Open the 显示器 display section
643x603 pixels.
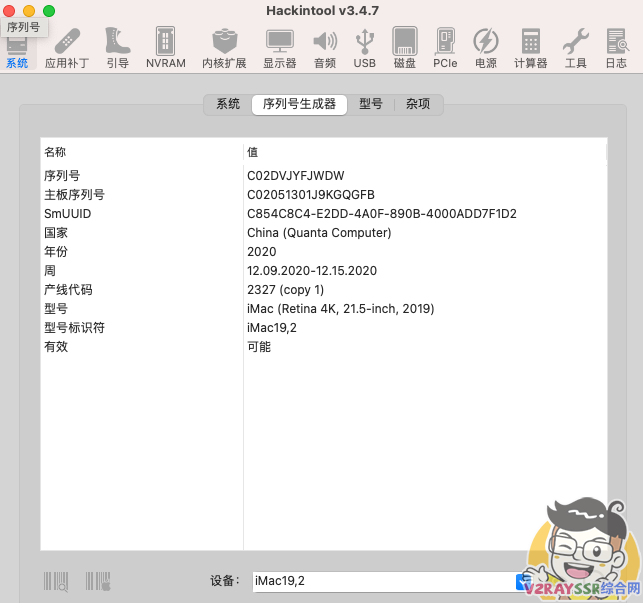pos(279,47)
